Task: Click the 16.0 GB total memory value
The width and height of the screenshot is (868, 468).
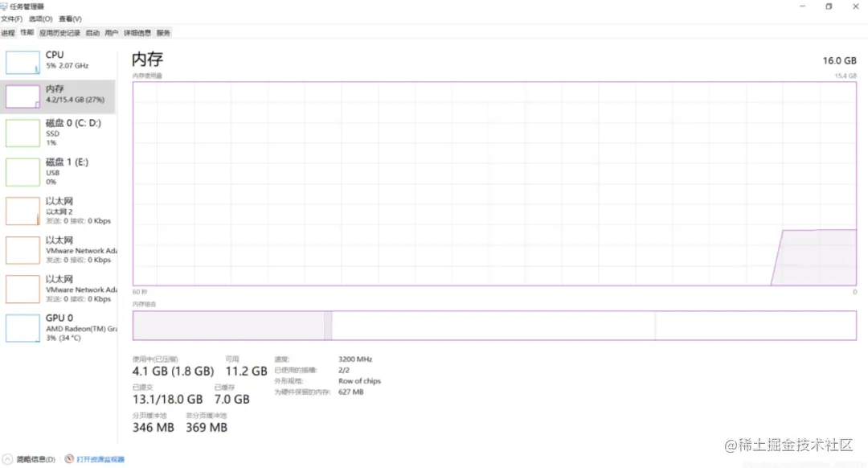Action: [839, 61]
